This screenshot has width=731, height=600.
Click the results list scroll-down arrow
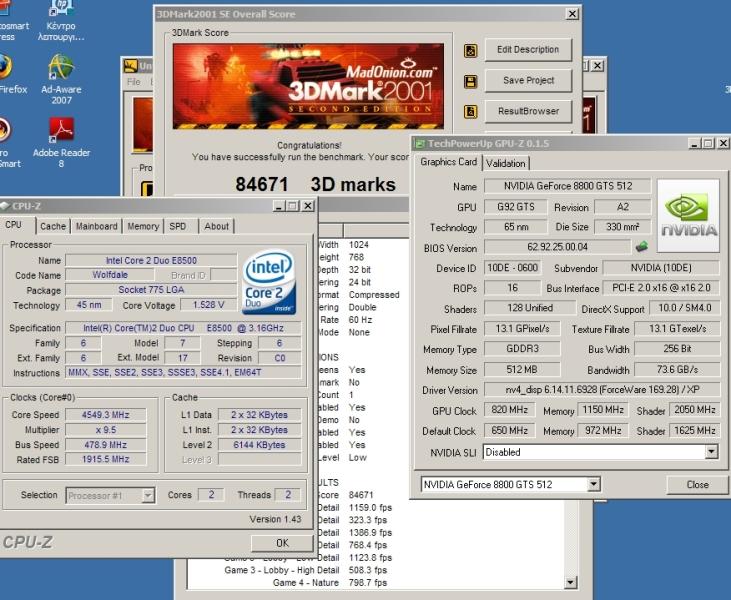[571, 582]
